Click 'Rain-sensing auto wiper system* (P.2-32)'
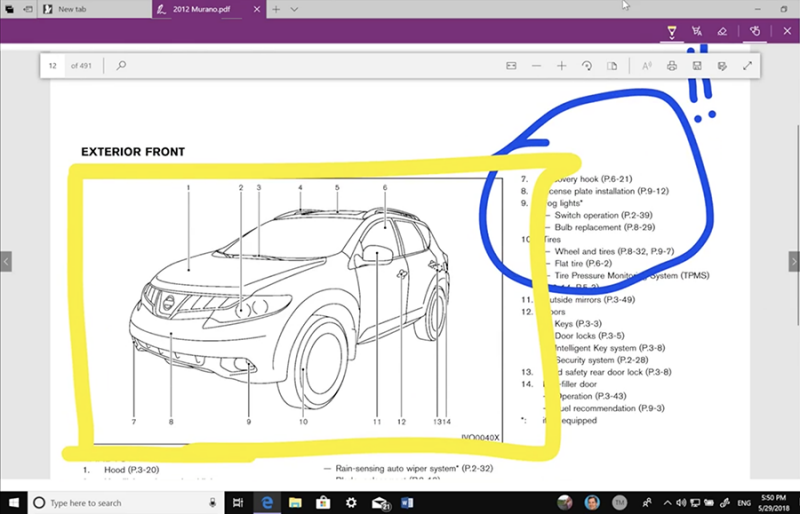 coord(414,468)
